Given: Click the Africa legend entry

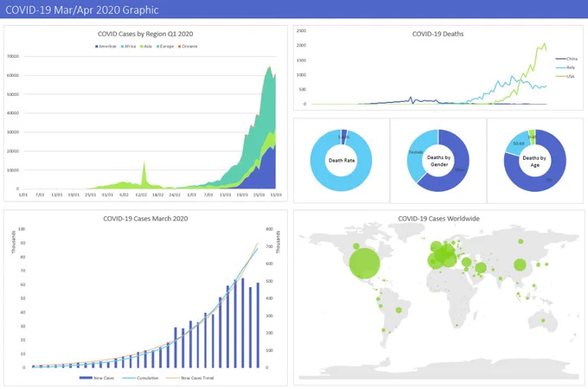Looking at the screenshot, I should (128, 47).
